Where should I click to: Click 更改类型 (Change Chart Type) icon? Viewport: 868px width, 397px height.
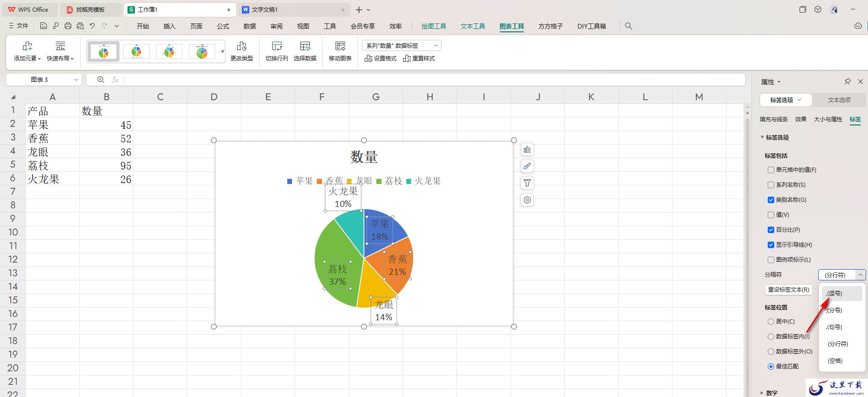click(x=242, y=51)
